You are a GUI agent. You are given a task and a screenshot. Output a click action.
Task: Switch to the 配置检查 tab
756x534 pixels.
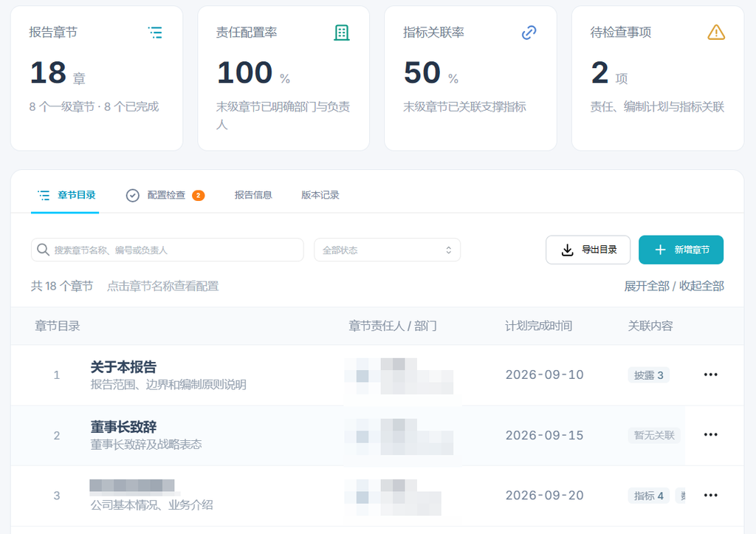[165, 195]
